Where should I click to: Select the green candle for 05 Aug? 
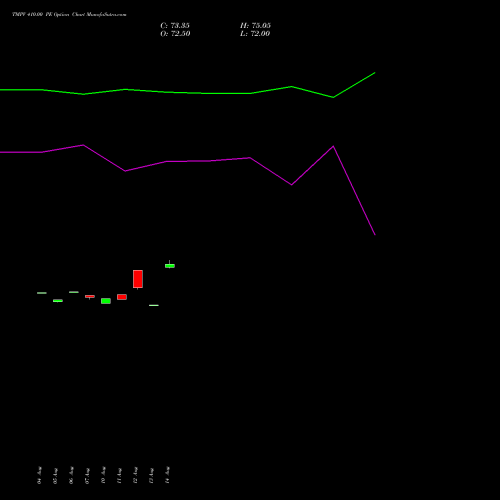point(58,301)
